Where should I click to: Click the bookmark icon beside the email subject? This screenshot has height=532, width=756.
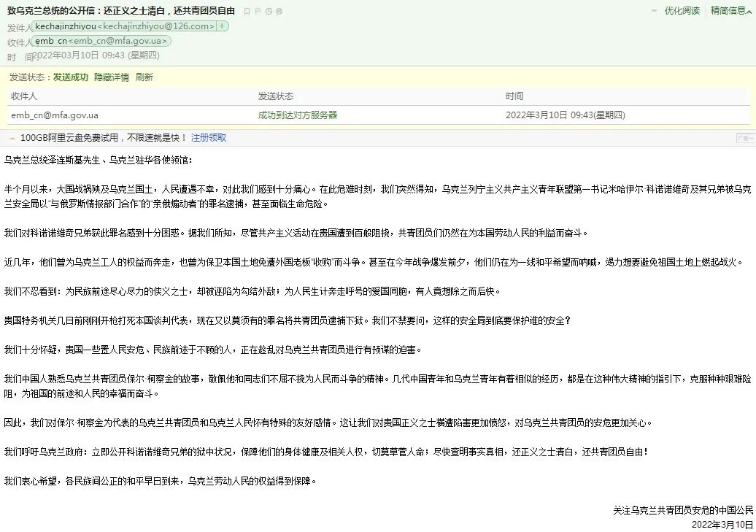pos(247,11)
